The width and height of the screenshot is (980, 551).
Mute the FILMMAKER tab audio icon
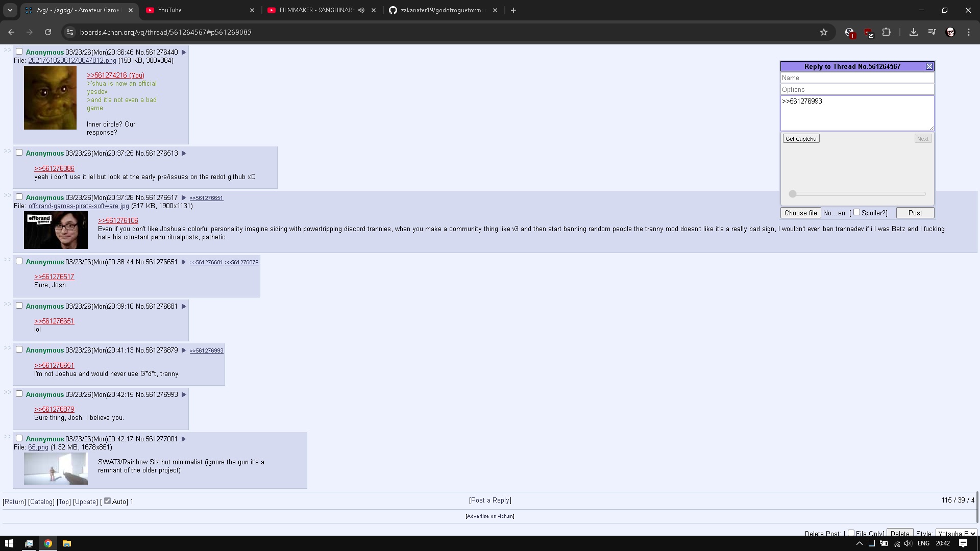(361, 10)
